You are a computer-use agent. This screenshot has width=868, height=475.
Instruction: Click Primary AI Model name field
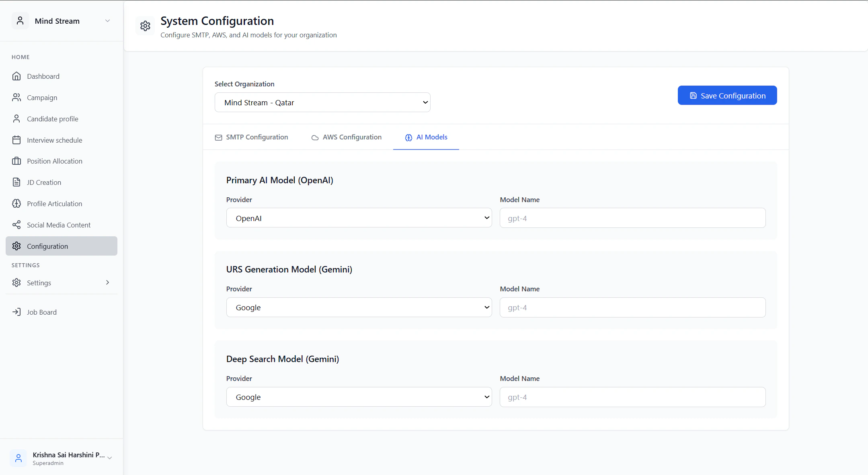click(x=632, y=218)
